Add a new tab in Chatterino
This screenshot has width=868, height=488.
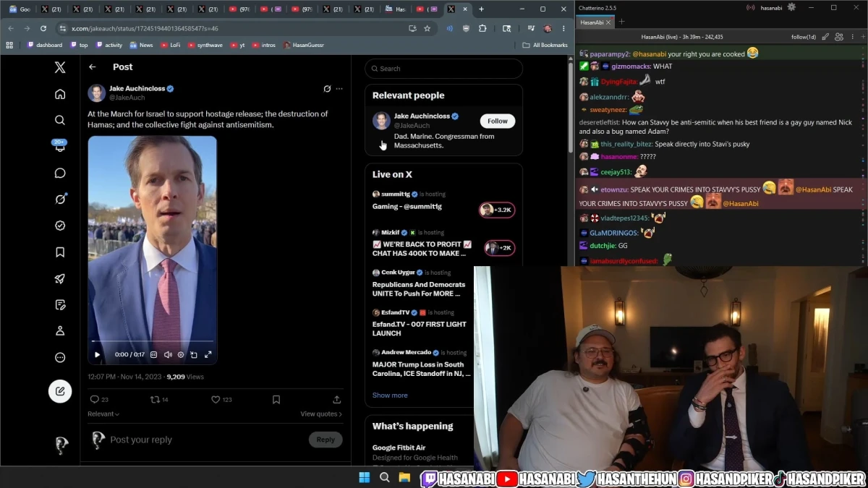pos(621,22)
